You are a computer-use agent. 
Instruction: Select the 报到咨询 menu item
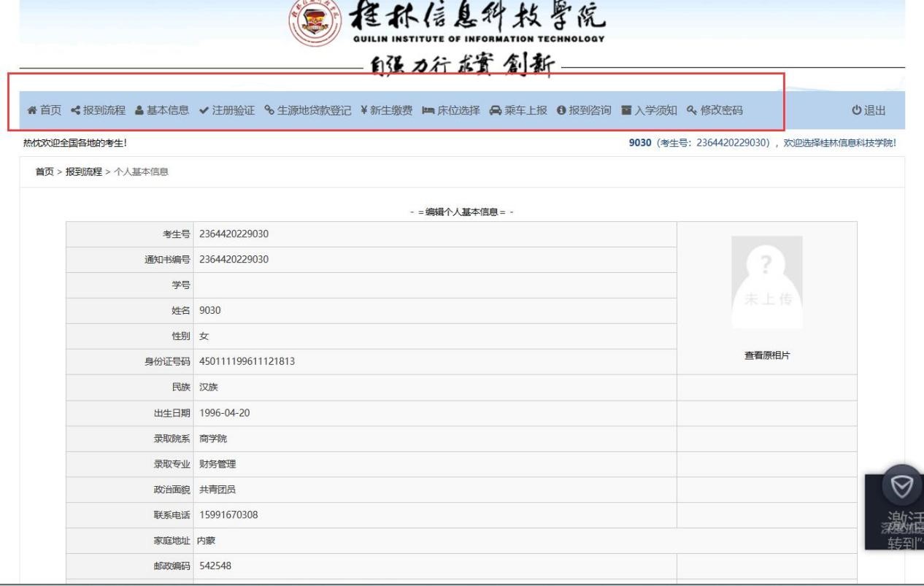pyautogui.click(x=590, y=110)
